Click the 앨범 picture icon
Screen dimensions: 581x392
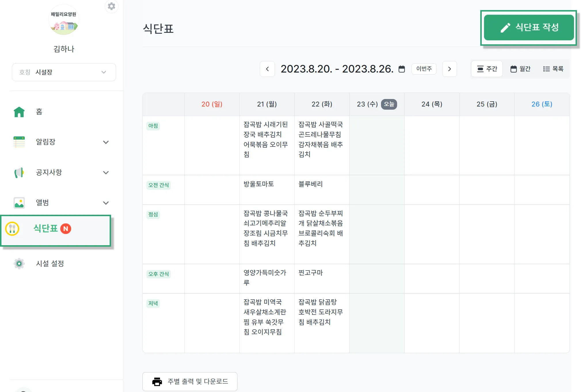tap(19, 203)
